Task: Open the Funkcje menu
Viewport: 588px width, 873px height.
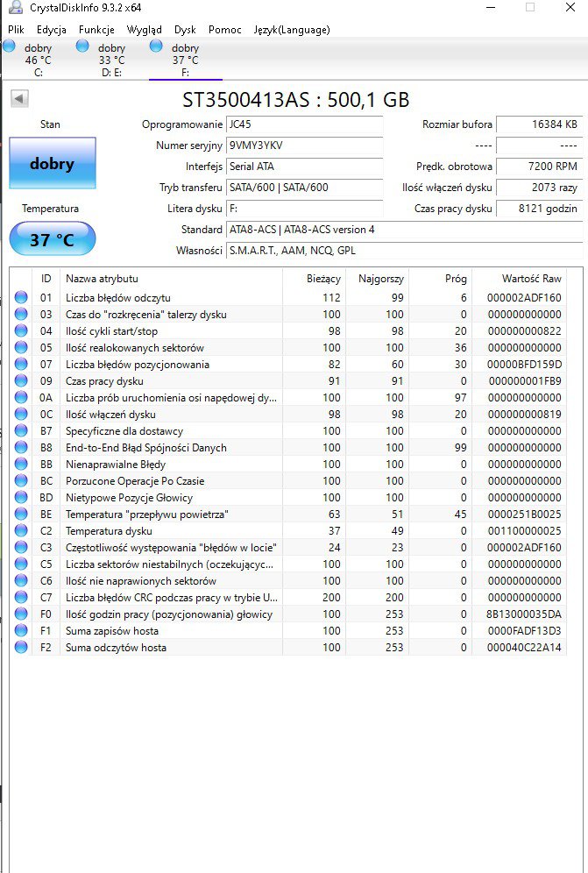Action: click(x=96, y=30)
